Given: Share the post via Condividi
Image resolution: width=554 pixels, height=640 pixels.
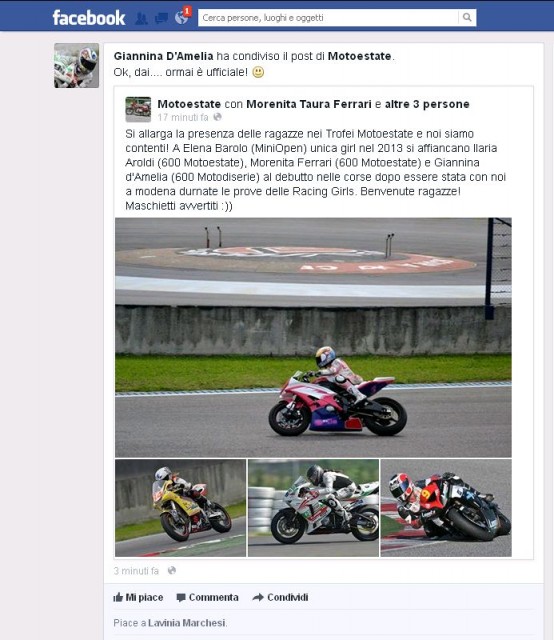Looking at the screenshot, I should pos(280,597).
